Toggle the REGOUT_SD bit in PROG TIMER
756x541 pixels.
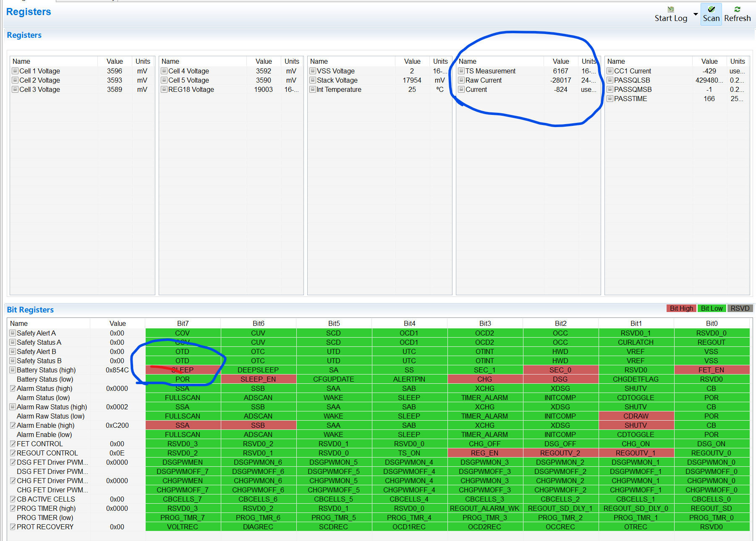[x=712, y=508]
